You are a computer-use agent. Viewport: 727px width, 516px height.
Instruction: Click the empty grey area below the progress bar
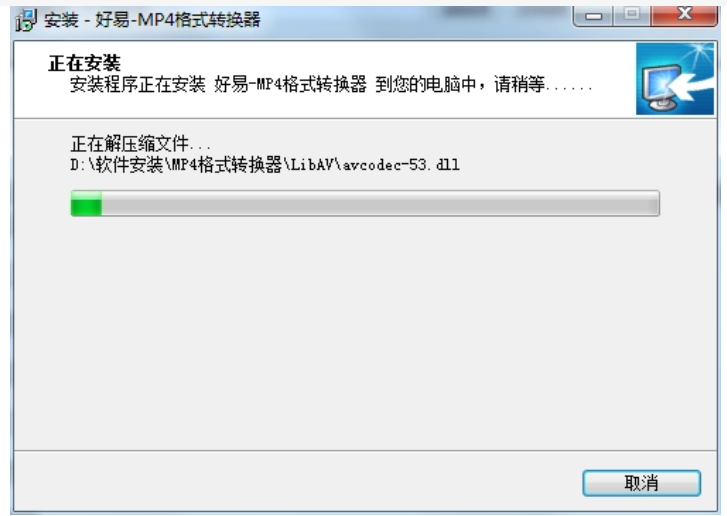click(365, 331)
